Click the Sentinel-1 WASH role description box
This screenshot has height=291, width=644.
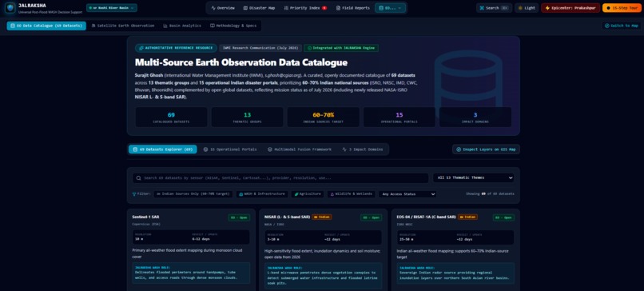(x=191, y=273)
